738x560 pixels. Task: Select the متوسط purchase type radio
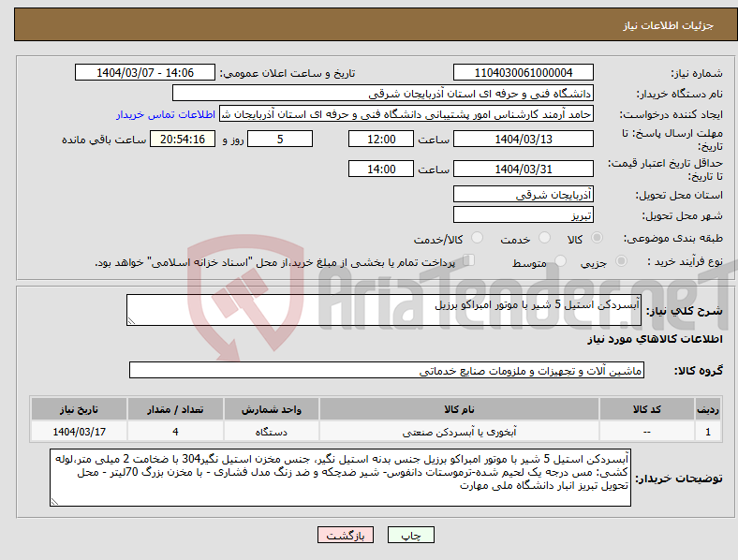tap(560, 261)
